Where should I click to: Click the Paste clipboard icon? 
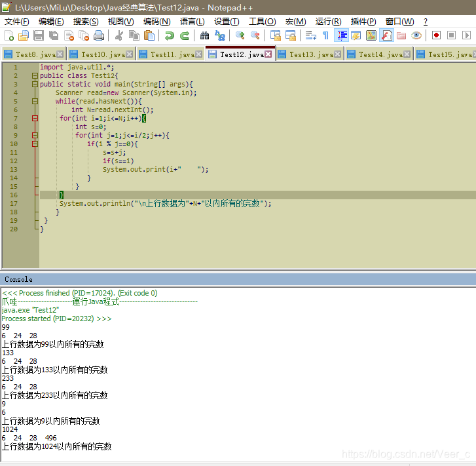(x=149, y=35)
